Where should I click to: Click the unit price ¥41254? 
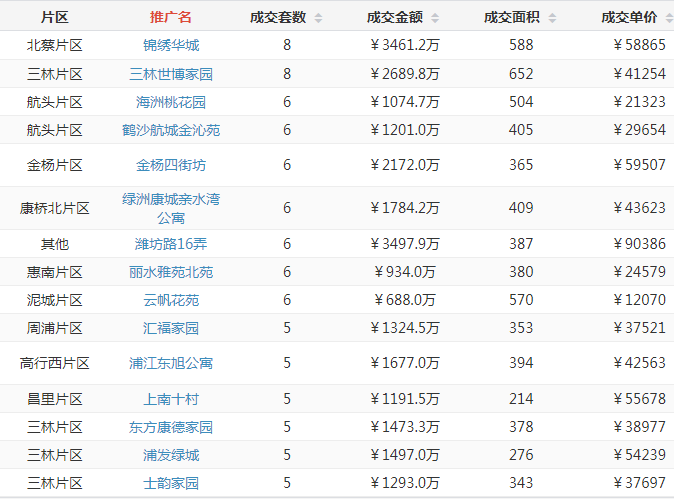640,74
